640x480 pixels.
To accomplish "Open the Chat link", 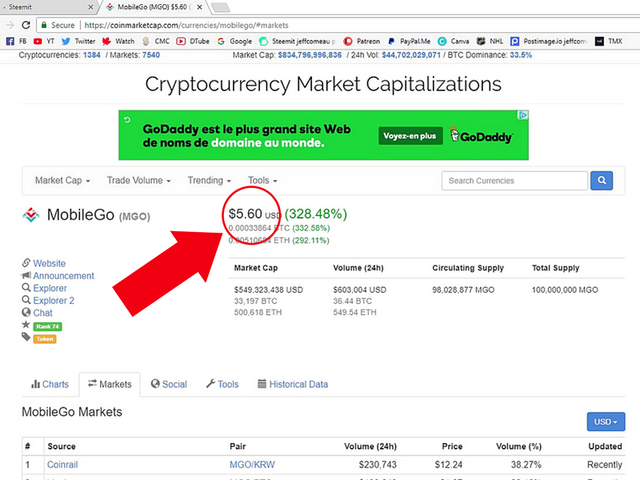I will click(x=42, y=313).
